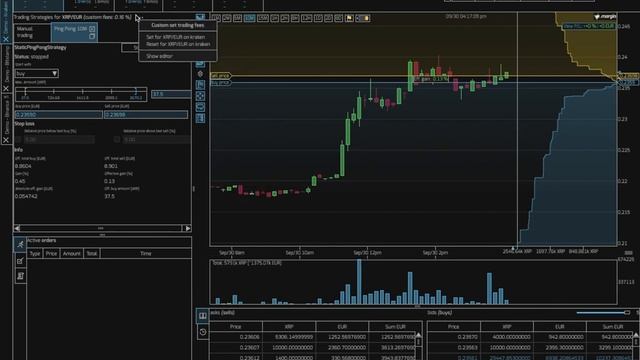The width and height of the screenshot is (640, 360).
Task: Click the Sell price input field
Action: pos(146,115)
